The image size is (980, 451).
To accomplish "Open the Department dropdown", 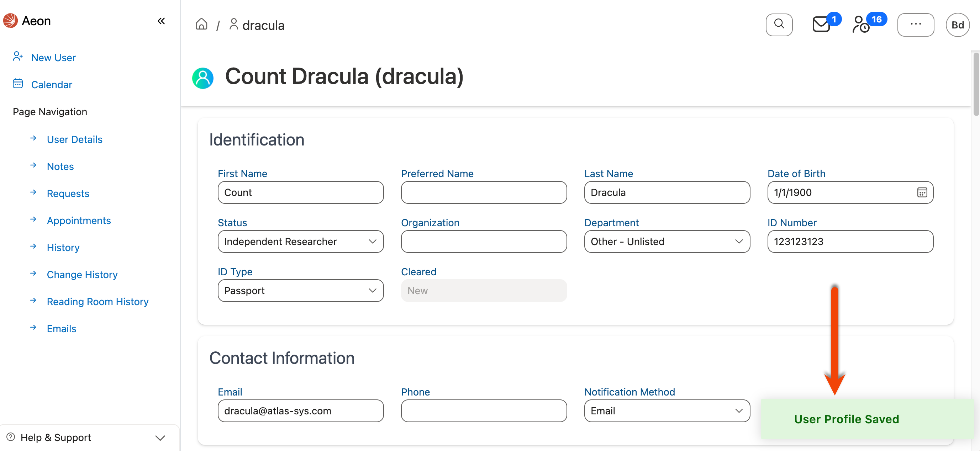I will tap(667, 242).
